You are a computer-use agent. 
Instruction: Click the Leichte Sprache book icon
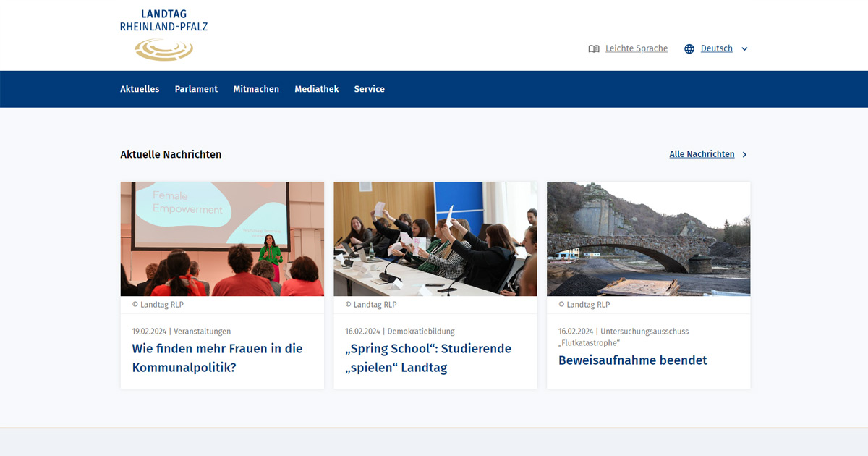(x=594, y=49)
